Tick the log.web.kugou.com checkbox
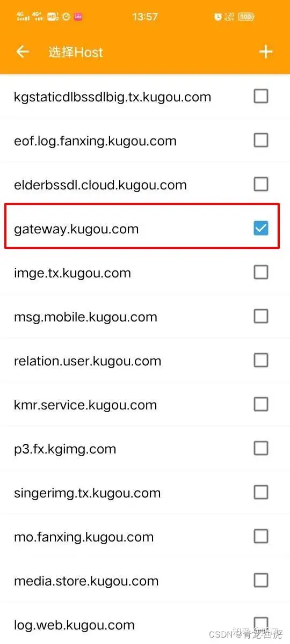The height and width of the screenshot is (644, 290). [x=261, y=625]
